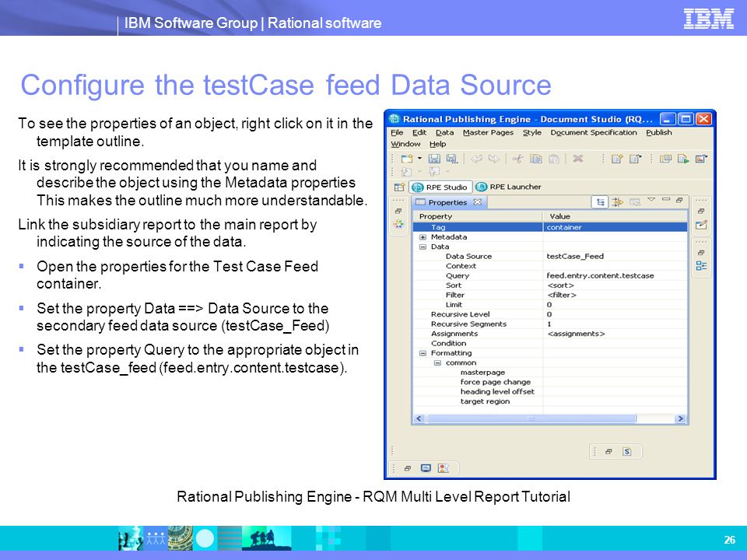Select the Context property row
This screenshot has width=747, height=560.
[550, 266]
